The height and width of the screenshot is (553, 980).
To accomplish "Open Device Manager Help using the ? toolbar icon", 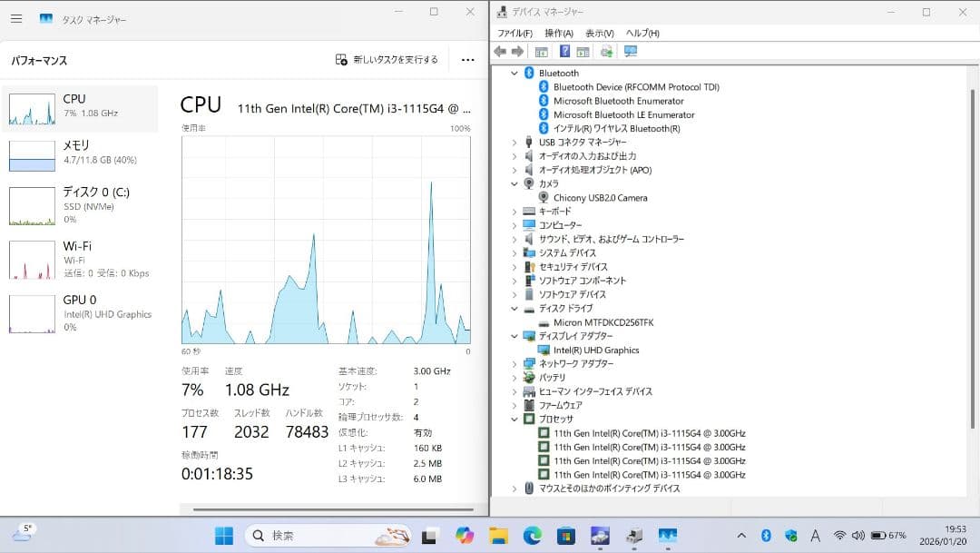I will (564, 52).
